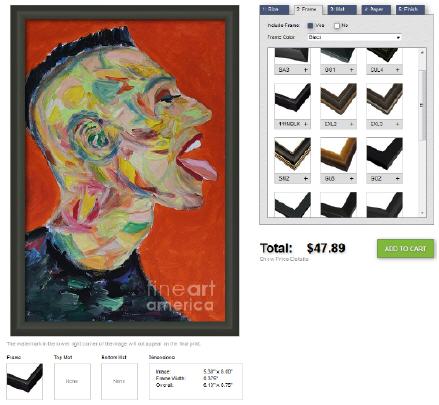Switch to the Mat tab

tap(341, 10)
